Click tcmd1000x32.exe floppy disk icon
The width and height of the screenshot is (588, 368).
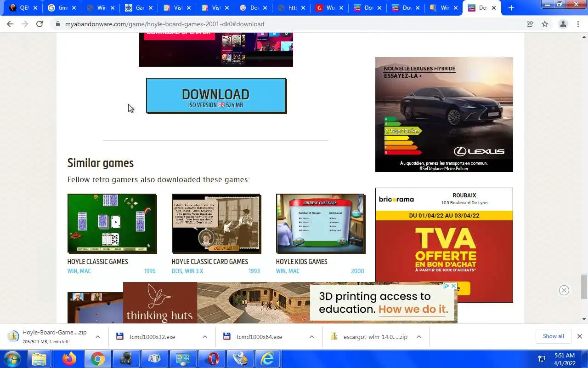tap(120, 337)
